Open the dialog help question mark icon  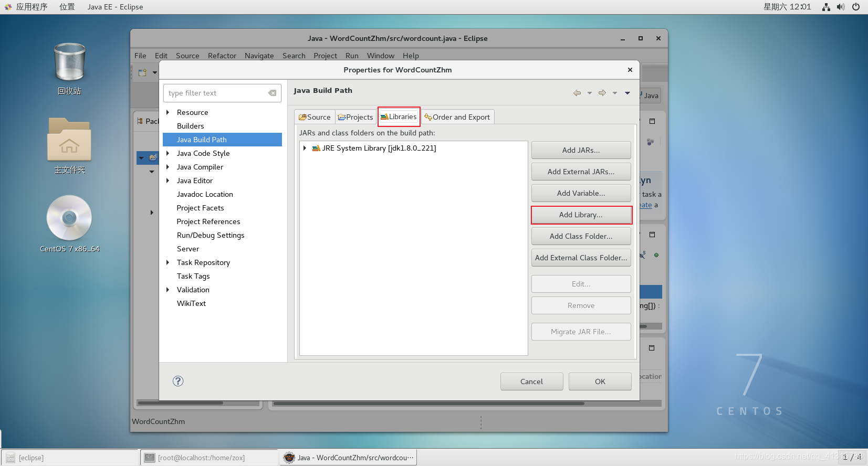[x=178, y=381]
